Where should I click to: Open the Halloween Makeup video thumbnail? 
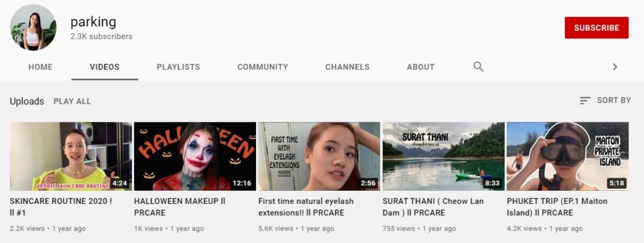point(195,156)
